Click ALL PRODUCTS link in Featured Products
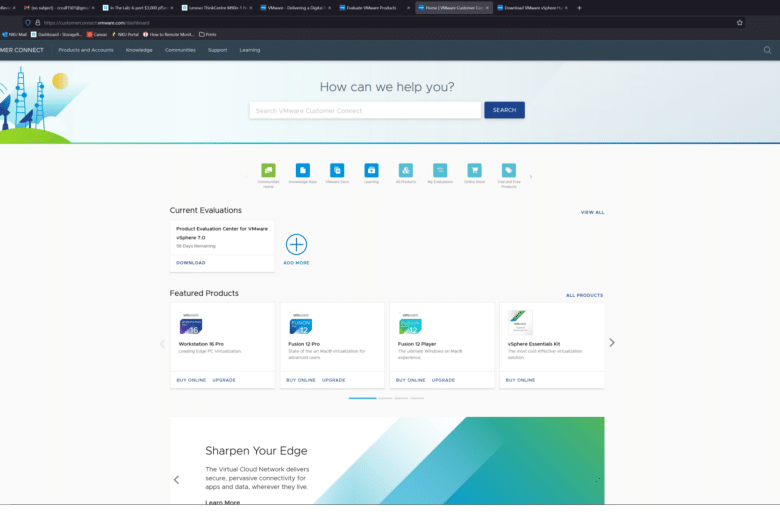This screenshot has width=780, height=516. (585, 296)
